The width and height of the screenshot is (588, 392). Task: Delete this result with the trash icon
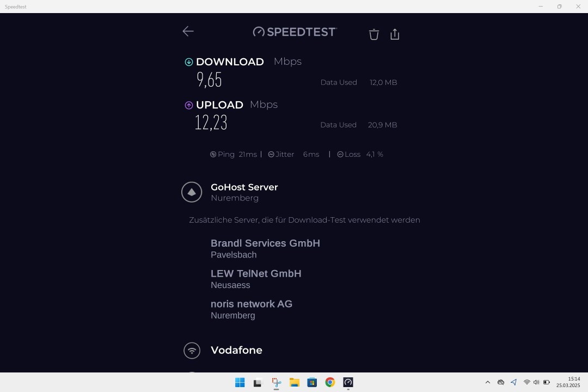tap(373, 34)
